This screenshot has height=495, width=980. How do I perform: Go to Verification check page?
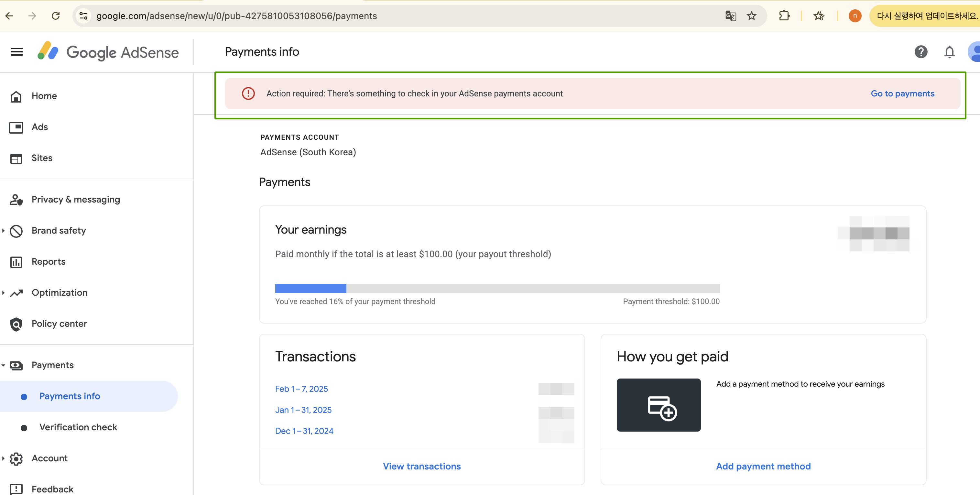(x=78, y=427)
